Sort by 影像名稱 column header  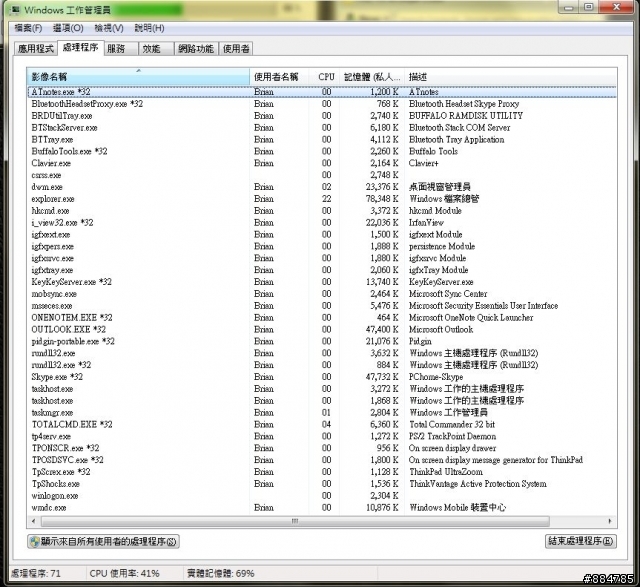138,76
